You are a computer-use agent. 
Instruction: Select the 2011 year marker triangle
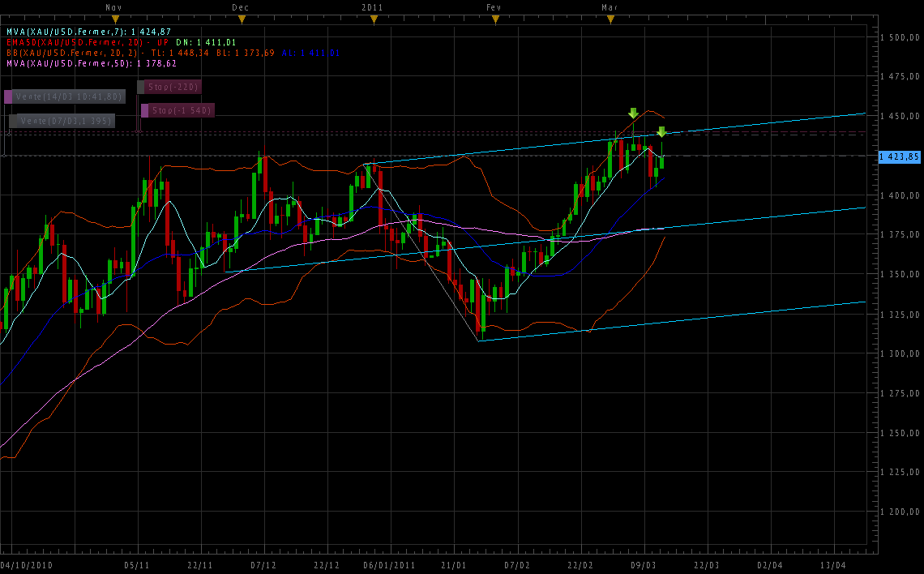372,18
